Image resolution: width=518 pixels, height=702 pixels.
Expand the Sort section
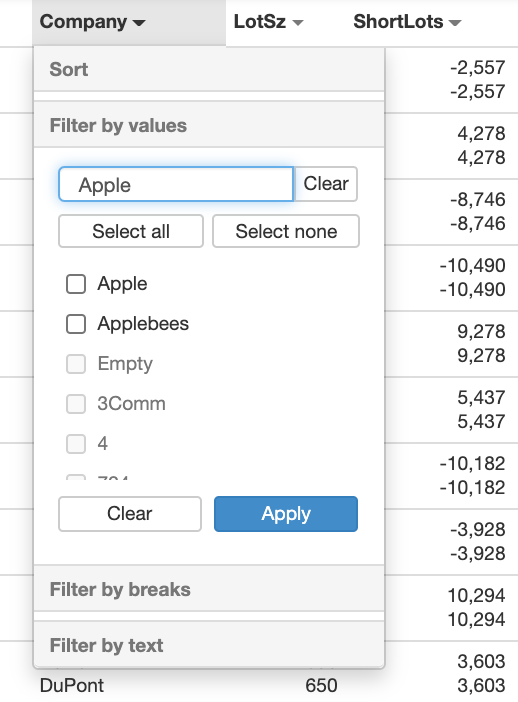[x=209, y=69]
